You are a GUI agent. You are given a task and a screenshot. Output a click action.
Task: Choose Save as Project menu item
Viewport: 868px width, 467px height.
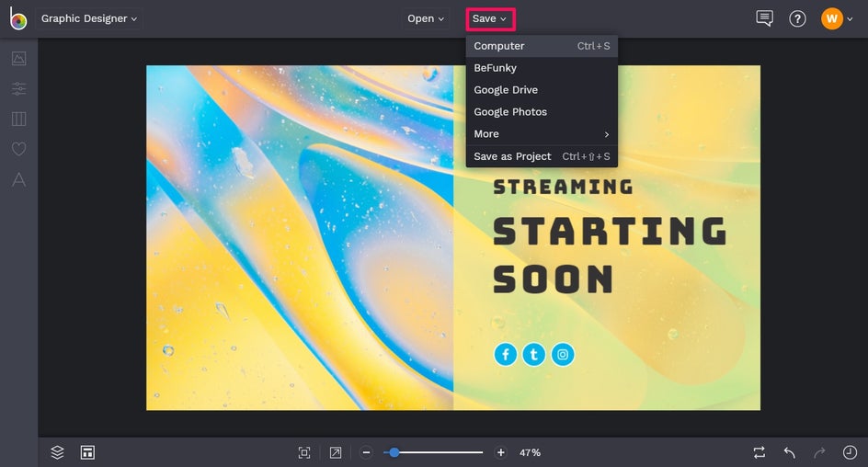point(542,156)
